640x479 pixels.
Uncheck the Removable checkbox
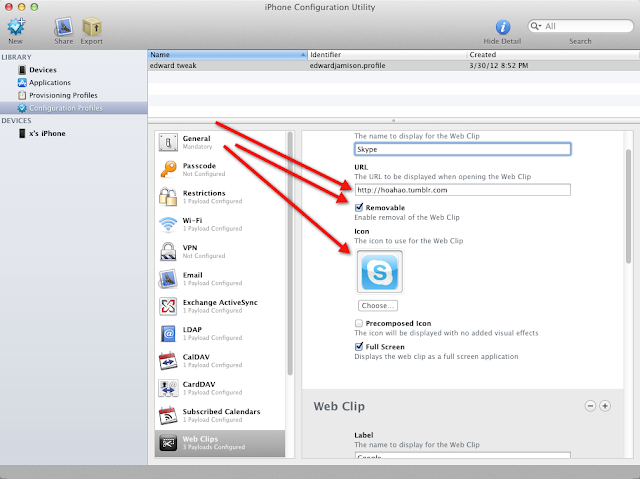[x=359, y=207]
